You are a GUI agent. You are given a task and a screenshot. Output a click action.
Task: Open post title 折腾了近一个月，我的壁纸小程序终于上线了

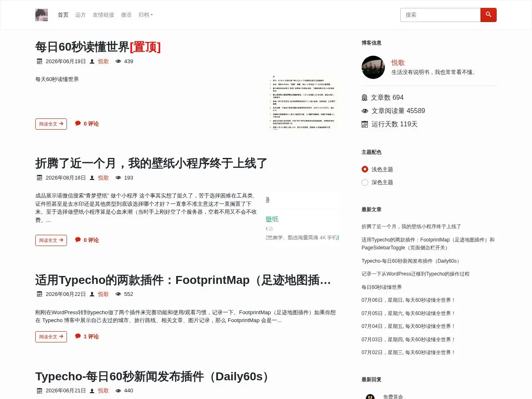point(151,163)
